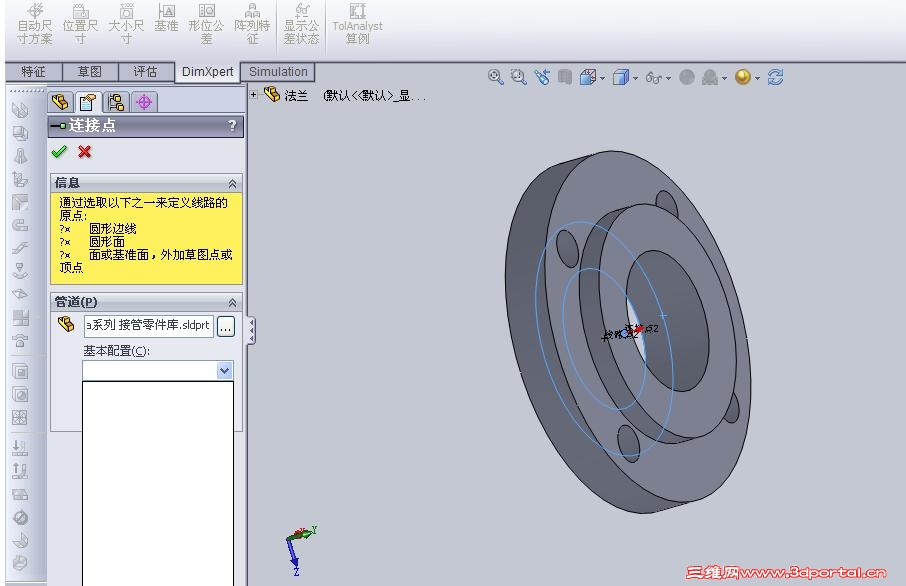Collapse the 管道(P) section
This screenshot has height=586, width=906.
pos(232,303)
